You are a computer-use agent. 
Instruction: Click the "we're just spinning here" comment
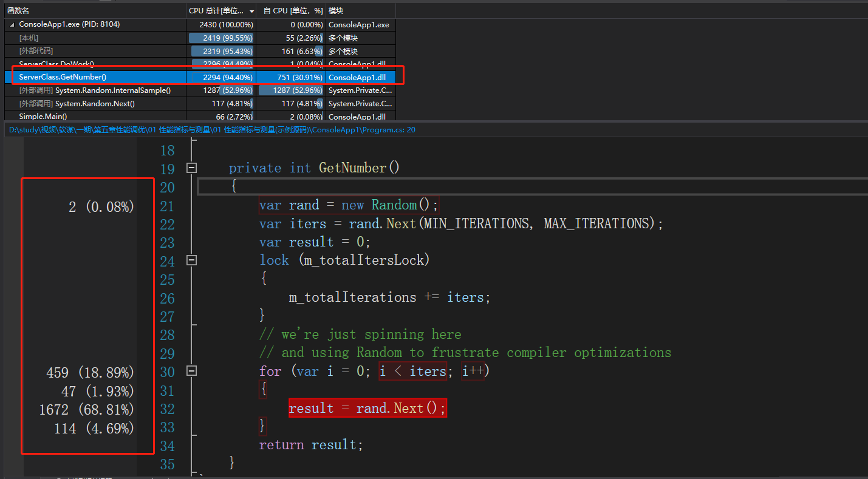(x=360, y=335)
